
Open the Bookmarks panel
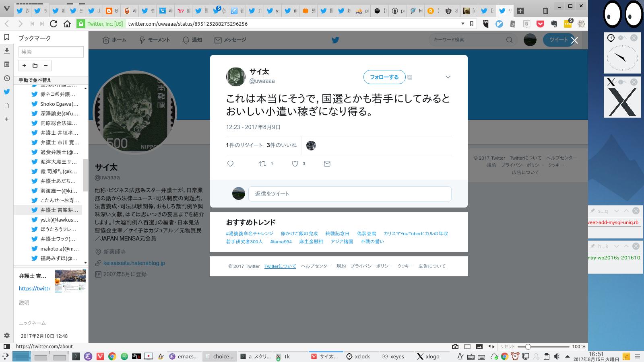7,37
